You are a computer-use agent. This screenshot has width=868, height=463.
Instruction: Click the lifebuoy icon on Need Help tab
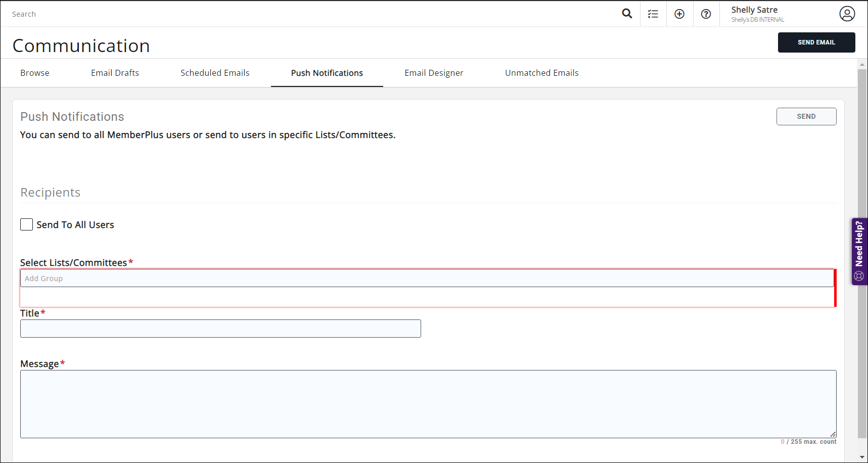tap(858, 276)
